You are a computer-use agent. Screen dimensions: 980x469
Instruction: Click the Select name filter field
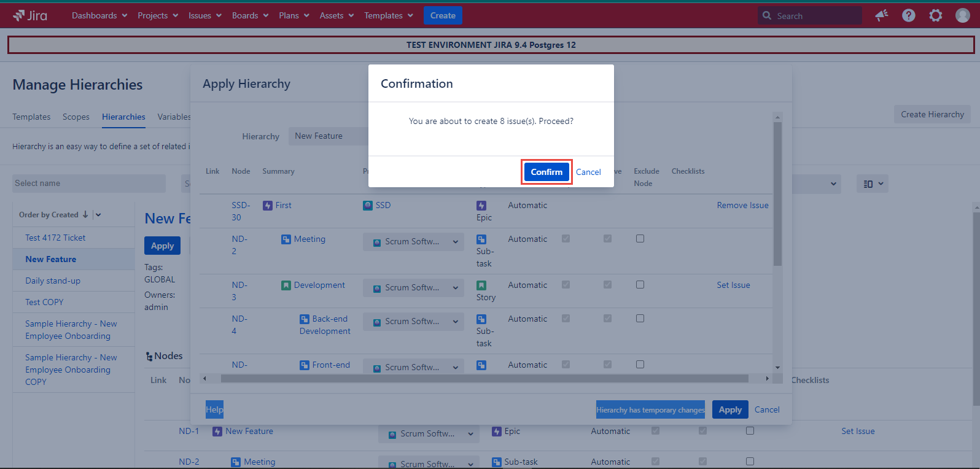(89, 184)
